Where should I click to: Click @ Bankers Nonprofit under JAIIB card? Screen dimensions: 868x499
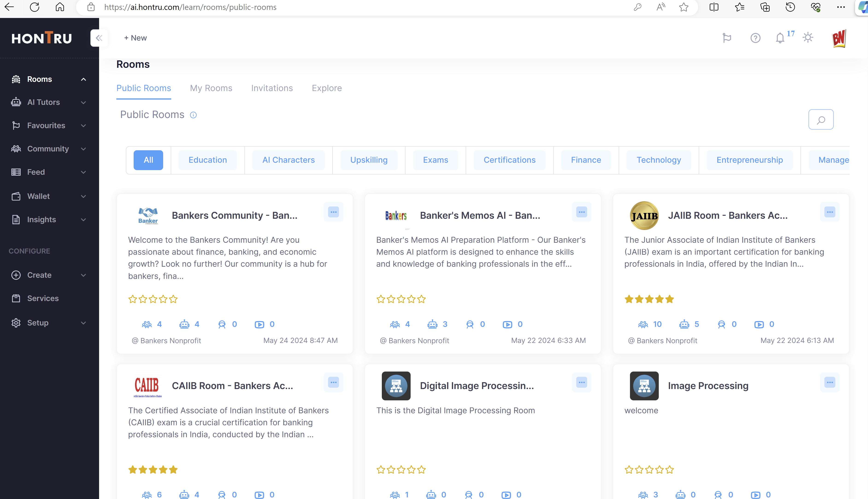pyautogui.click(x=662, y=341)
